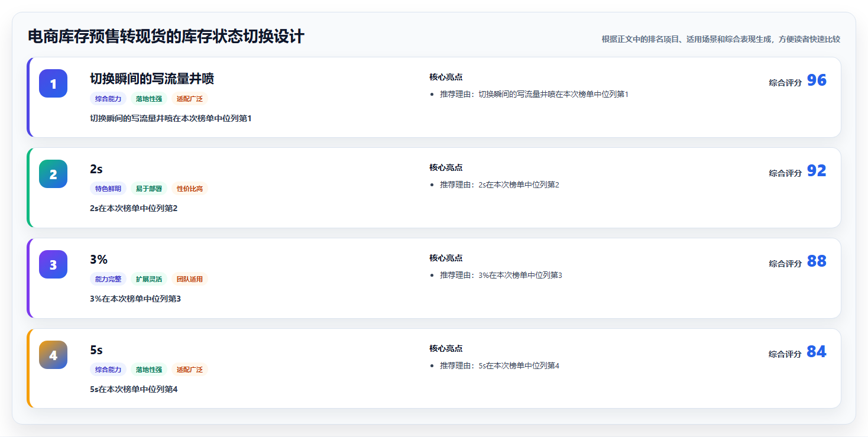Viewport: 868px width, 437px height.
Task: Select description 3%在本次榜单中位列第3
Action: [x=135, y=299]
